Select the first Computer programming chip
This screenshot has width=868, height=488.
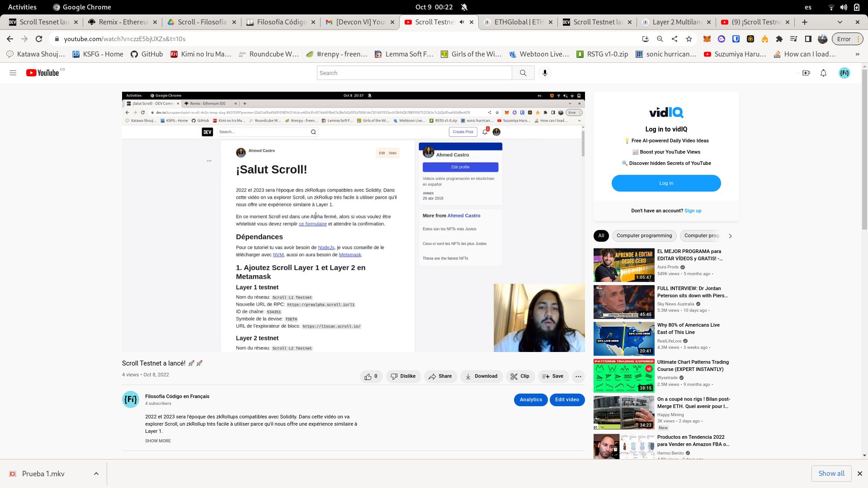pyautogui.click(x=644, y=235)
